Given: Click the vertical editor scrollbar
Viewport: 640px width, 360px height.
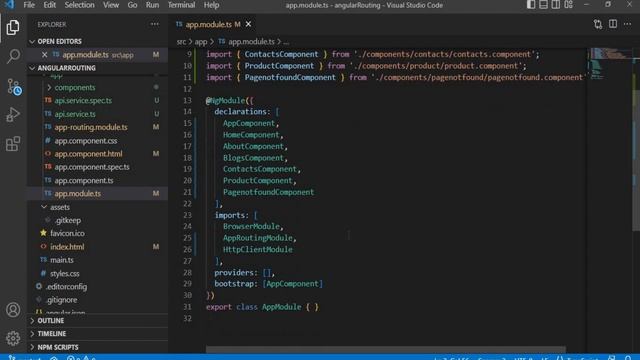Looking at the screenshot, I should coord(636,159).
